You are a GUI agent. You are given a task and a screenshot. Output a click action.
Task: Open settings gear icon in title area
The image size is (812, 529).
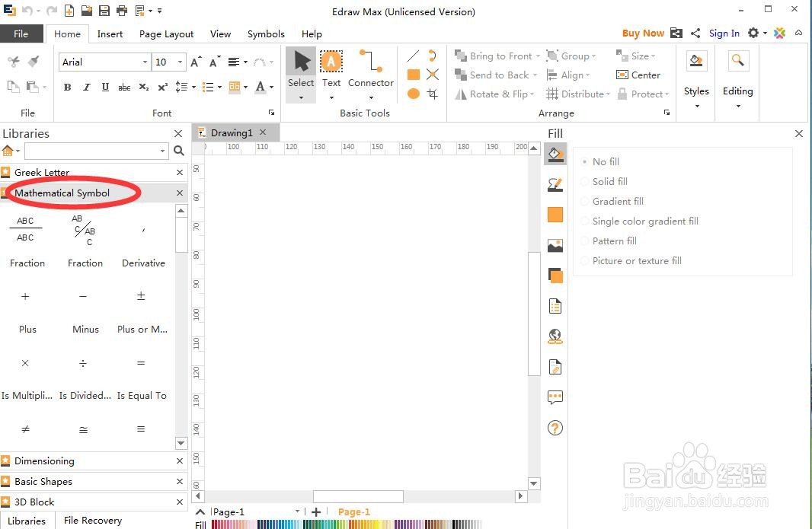click(x=753, y=33)
